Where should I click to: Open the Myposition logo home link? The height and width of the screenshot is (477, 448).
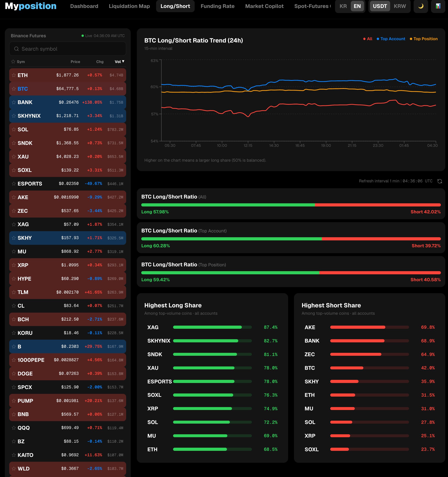coord(31,6)
